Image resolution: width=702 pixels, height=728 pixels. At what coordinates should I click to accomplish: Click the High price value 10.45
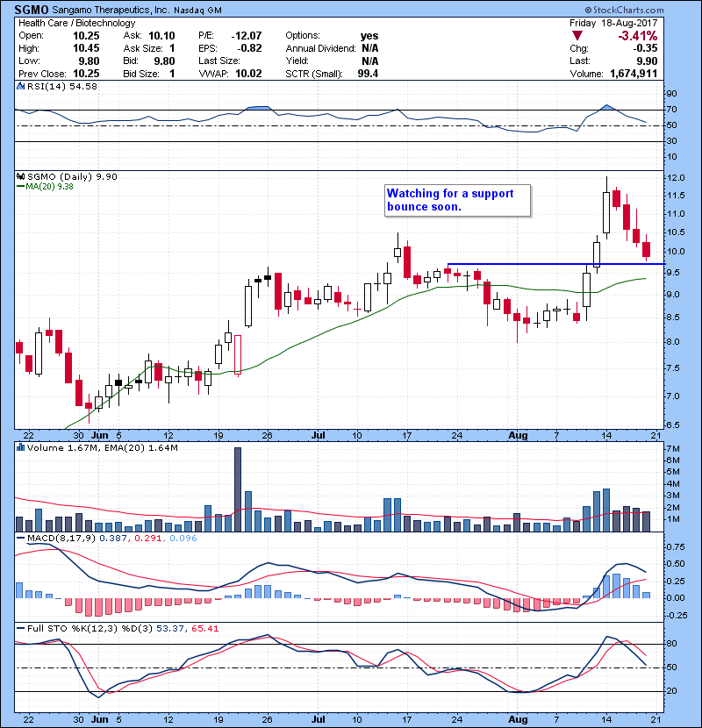click(x=86, y=48)
